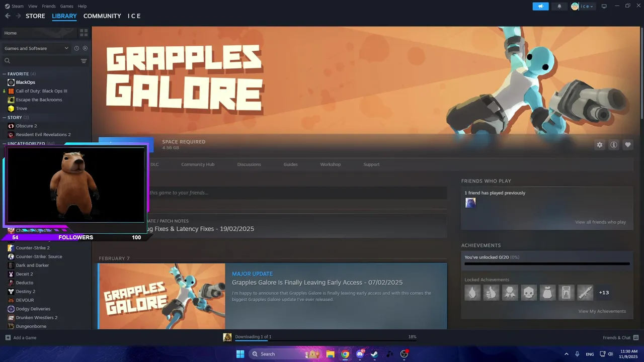Image resolution: width=644 pixels, height=362 pixels.
Task: Open the Help menu
Action: click(83, 6)
